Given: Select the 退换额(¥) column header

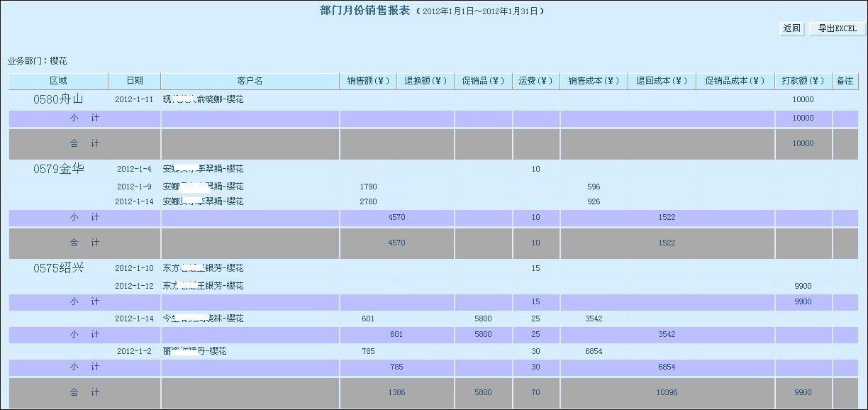Looking at the screenshot, I should point(425,81).
